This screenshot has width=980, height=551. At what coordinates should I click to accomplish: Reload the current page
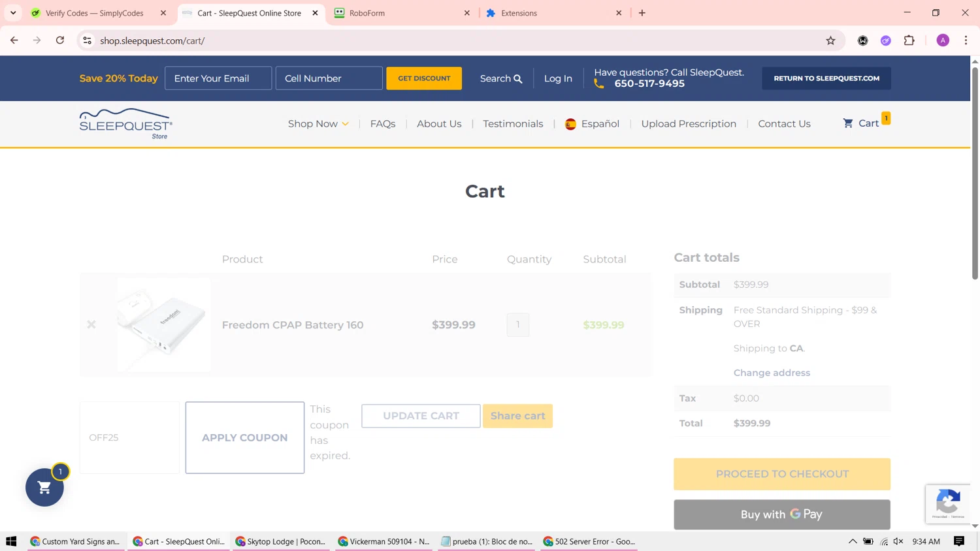click(x=60, y=40)
